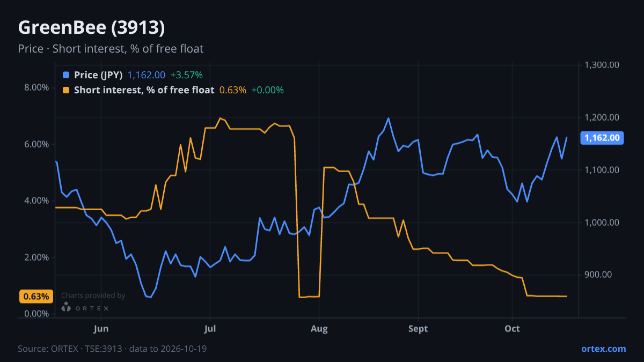Click the Aug x-axis label
644x362 pixels.
(x=319, y=329)
